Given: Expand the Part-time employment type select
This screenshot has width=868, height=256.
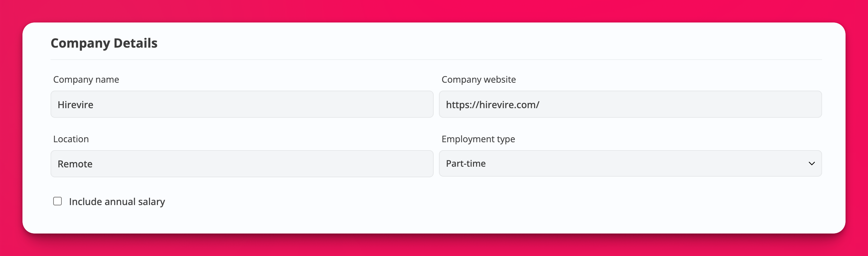Looking at the screenshot, I should (x=630, y=164).
